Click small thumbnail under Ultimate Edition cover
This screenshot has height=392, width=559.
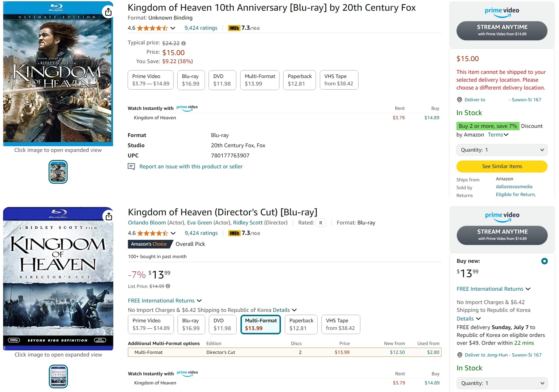(58, 172)
